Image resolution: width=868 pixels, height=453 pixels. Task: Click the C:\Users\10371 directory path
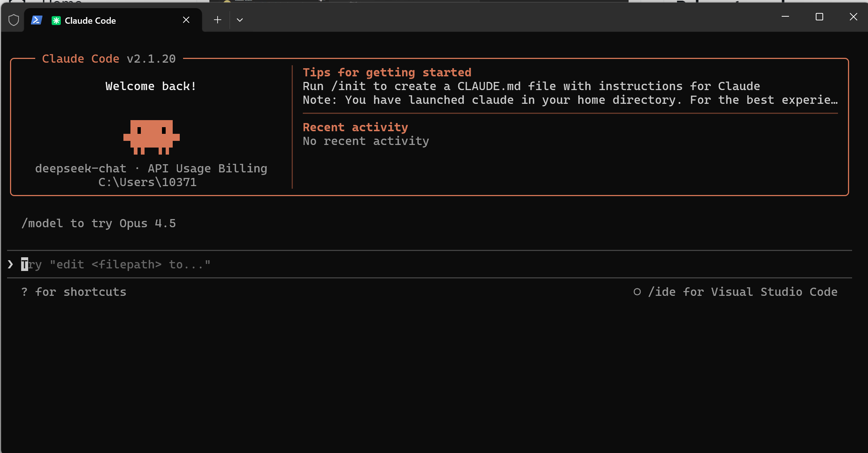point(148,182)
